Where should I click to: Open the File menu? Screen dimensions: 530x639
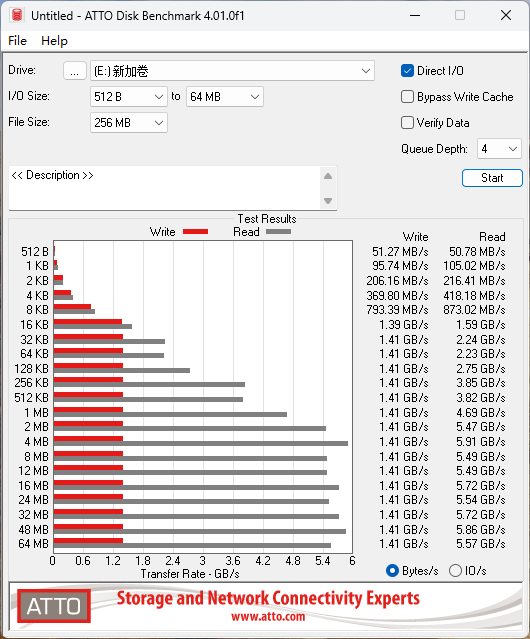pos(18,41)
